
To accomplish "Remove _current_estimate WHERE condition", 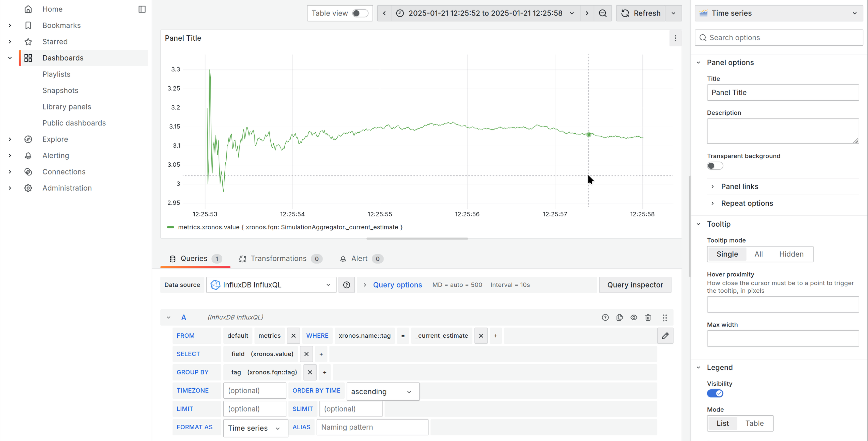I will (481, 336).
